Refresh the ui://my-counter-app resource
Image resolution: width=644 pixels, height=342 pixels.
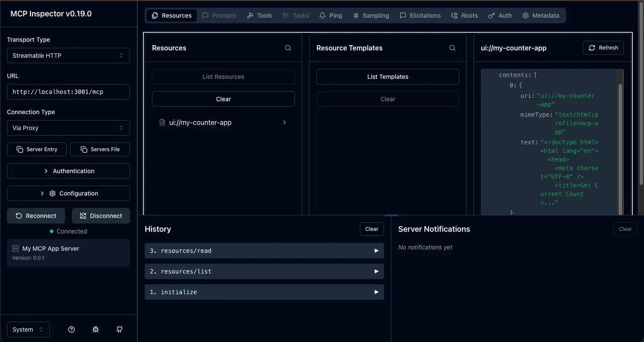[603, 48]
